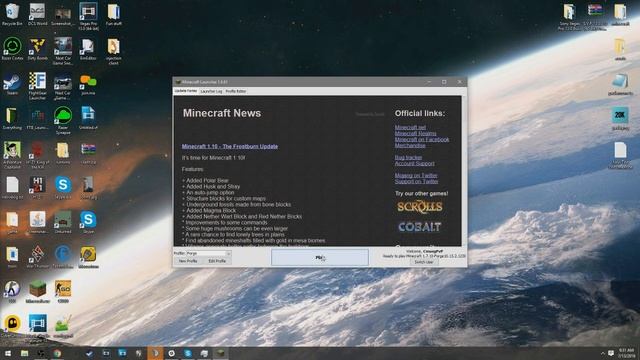Select the Fun stuff folder icon

click(113, 15)
